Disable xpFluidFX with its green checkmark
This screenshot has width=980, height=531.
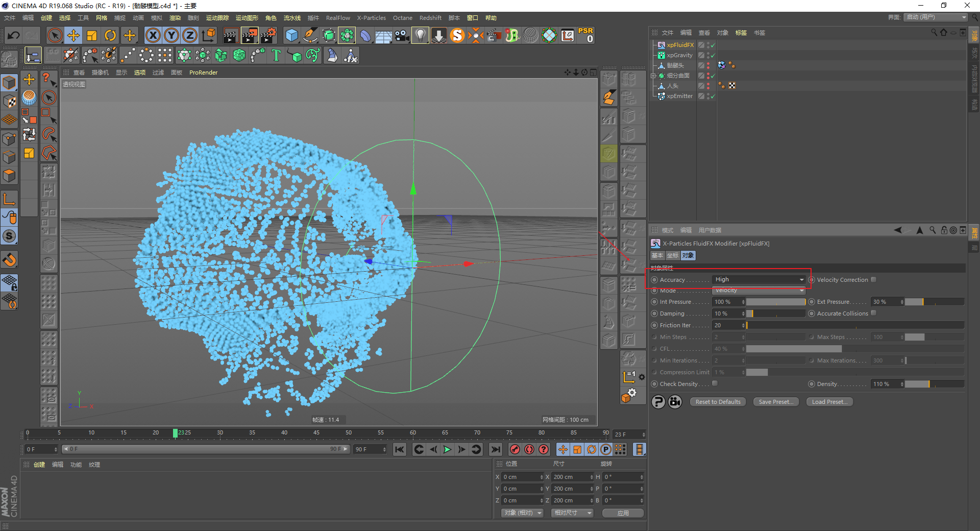point(713,45)
